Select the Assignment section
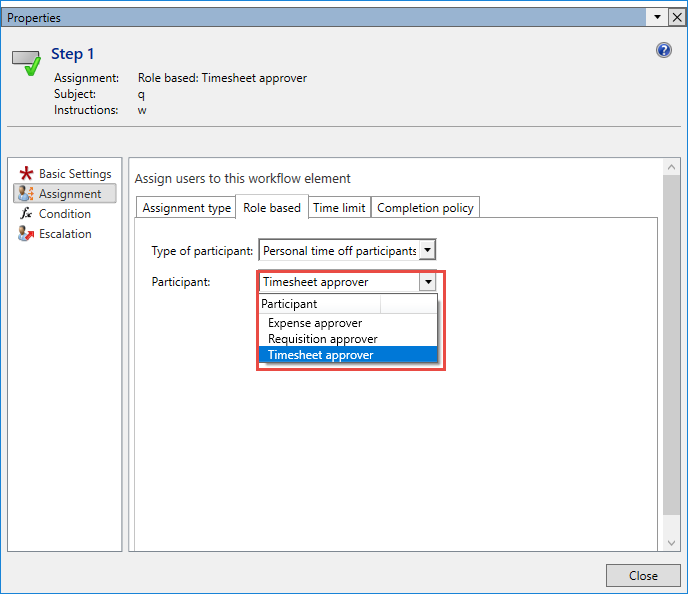The image size is (688, 594). 65,193
